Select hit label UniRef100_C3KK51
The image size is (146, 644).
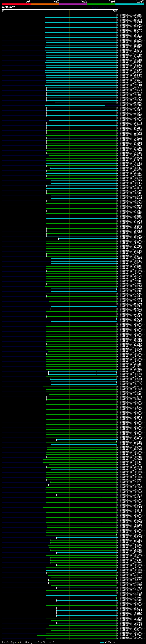(131, 203)
